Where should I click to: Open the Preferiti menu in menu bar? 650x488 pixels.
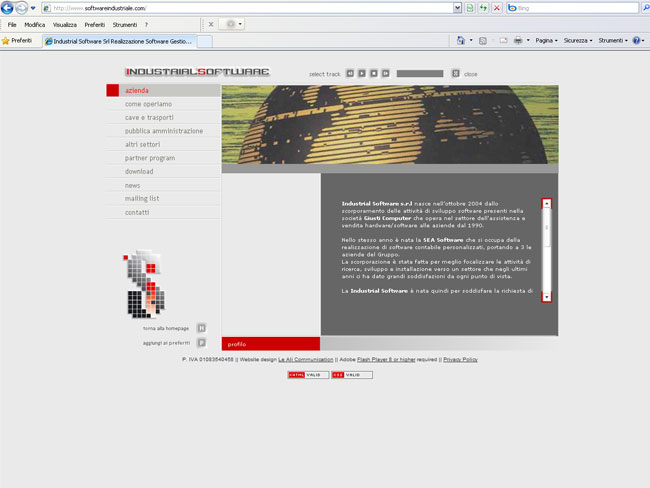point(95,25)
